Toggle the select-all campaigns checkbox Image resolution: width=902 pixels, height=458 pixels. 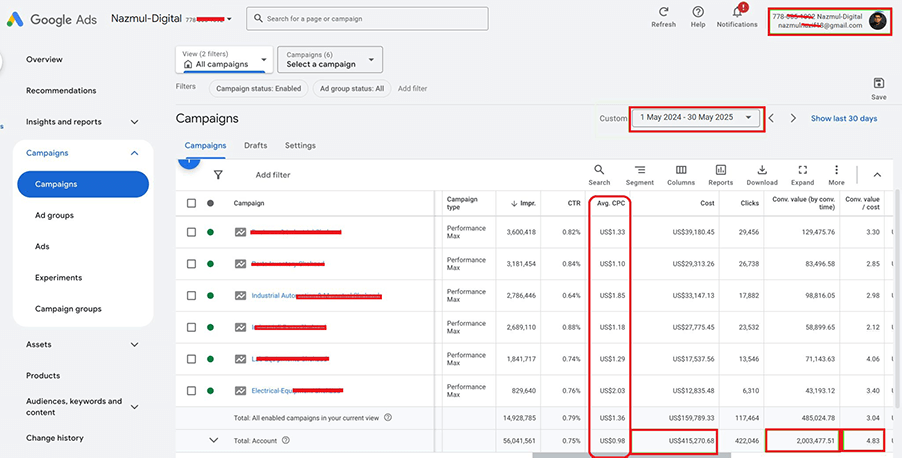(x=192, y=203)
